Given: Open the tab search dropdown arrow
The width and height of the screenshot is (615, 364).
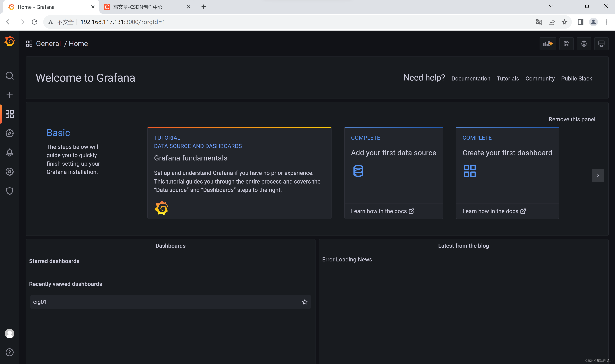Looking at the screenshot, I should [x=550, y=6].
